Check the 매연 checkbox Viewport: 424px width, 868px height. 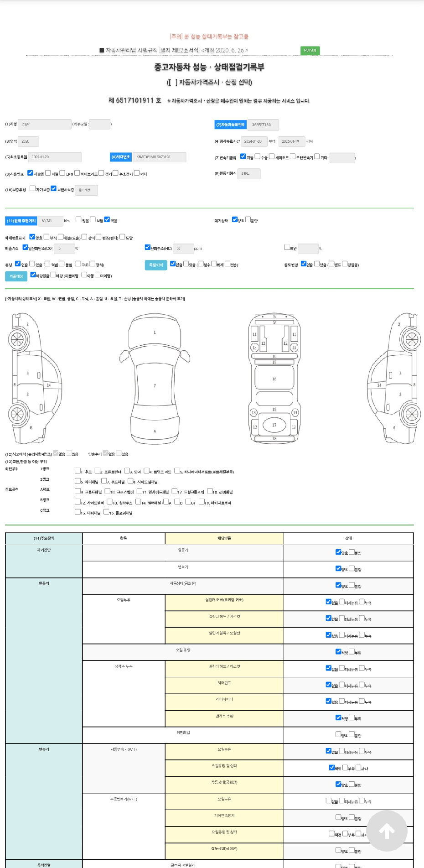287,247
